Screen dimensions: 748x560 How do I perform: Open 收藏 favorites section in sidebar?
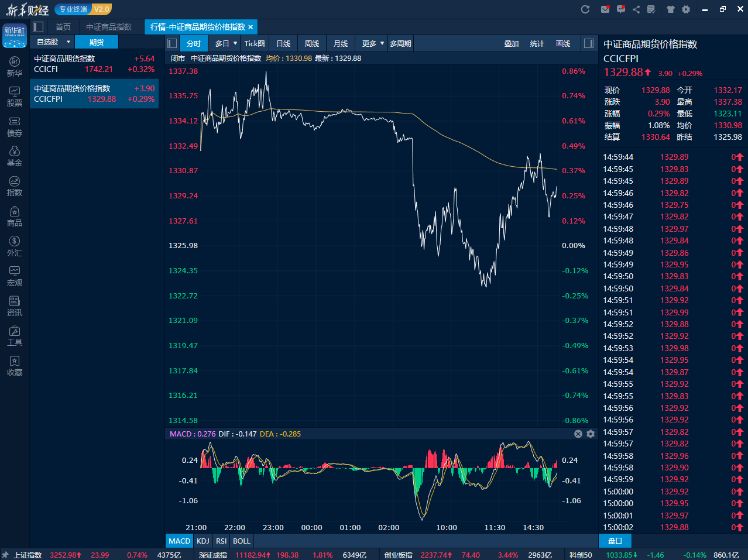pyautogui.click(x=15, y=366)
